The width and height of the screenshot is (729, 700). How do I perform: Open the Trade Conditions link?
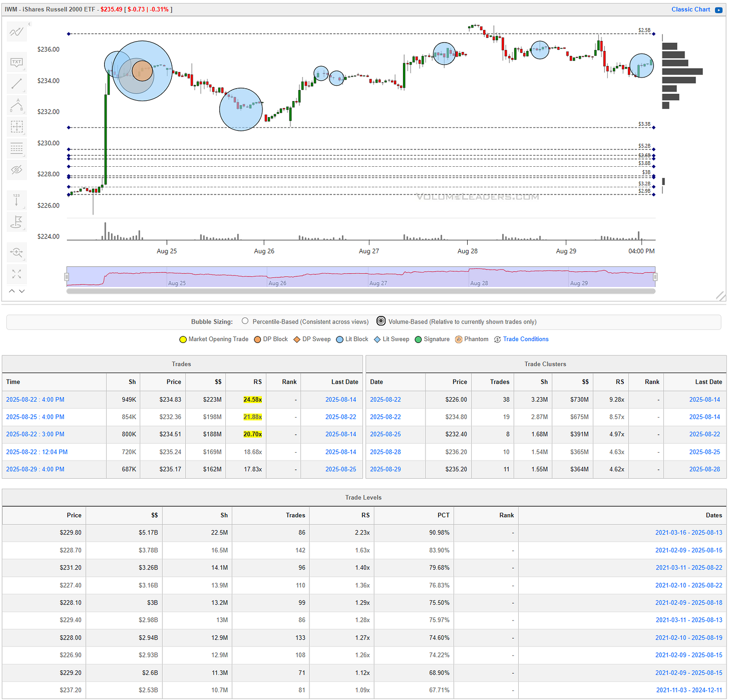tap(526, 339)
